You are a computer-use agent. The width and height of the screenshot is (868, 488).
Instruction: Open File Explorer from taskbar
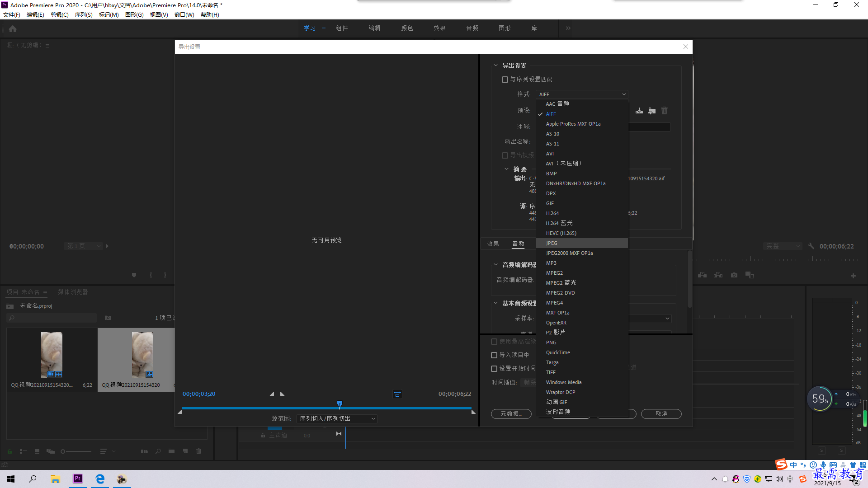[56, 479]
